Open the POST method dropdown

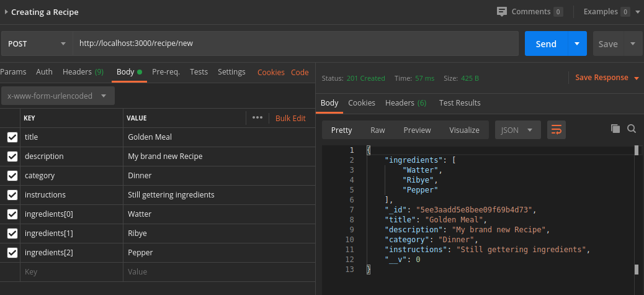(37, 43)
